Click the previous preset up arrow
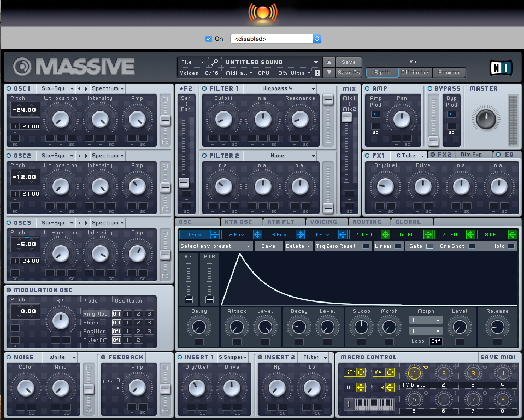 329,62
